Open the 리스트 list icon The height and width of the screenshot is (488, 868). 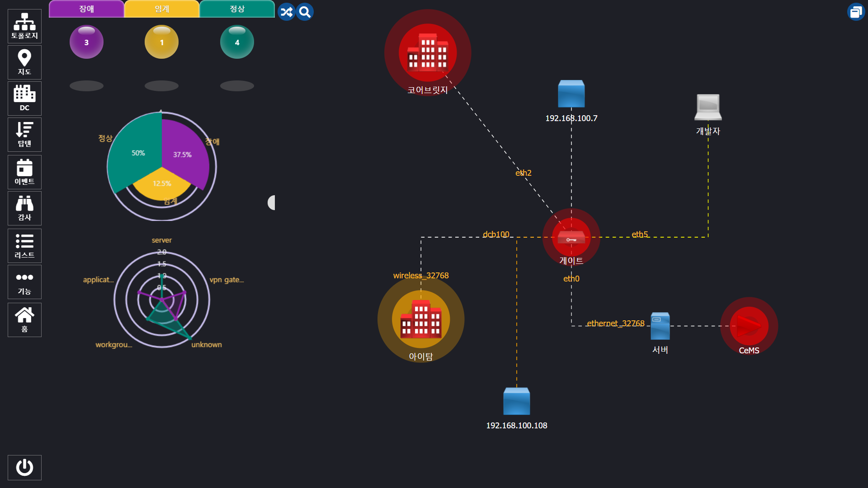[x=24, y=246]
